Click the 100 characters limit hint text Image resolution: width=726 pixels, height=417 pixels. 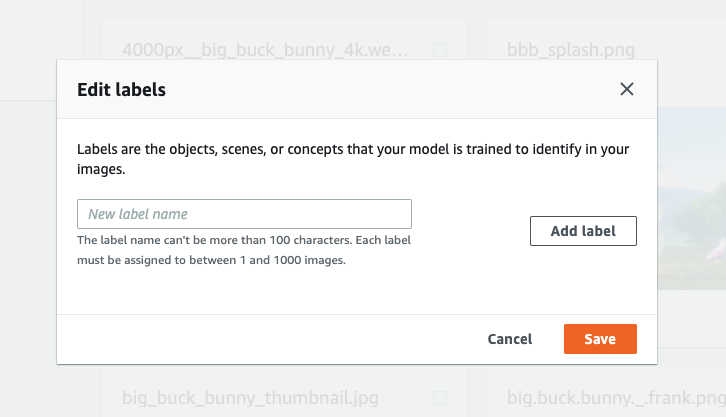(244, 250)
